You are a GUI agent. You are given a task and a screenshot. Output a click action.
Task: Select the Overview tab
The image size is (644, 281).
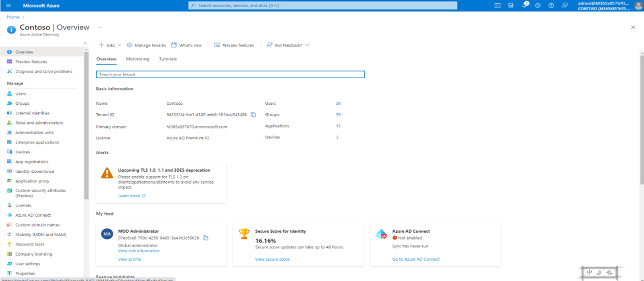[106, 59]
